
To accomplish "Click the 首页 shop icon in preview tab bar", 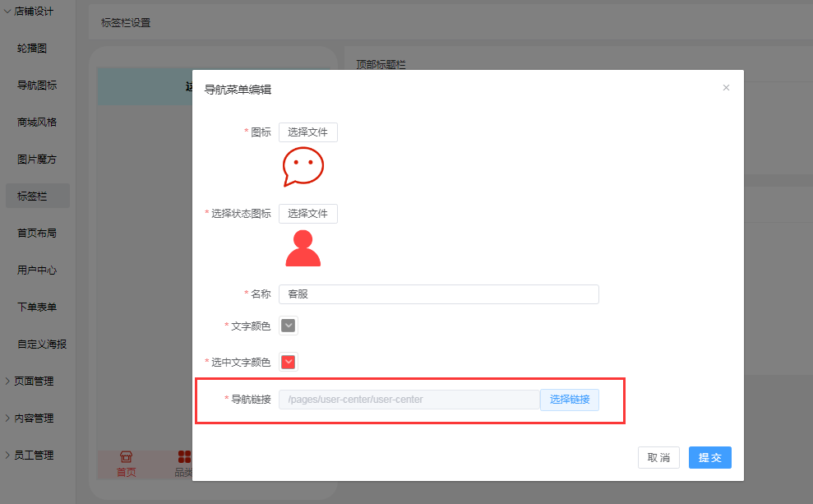I will pyautogui.click(x=126, y=457).
